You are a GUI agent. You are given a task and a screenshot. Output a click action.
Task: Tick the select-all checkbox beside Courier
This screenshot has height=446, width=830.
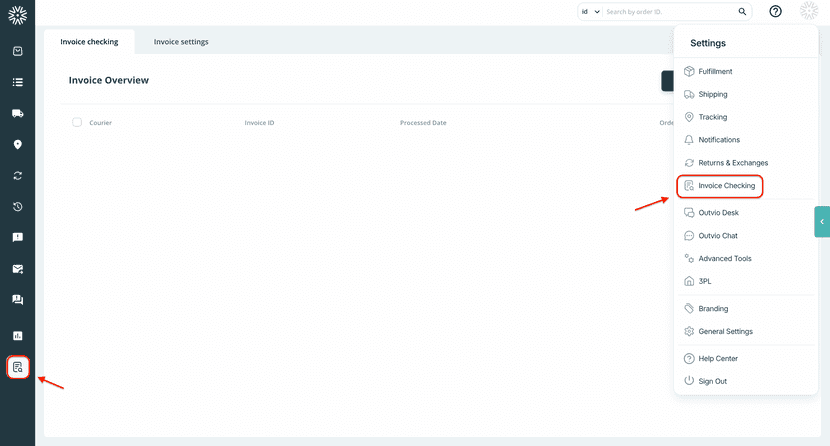coord(77,122)
